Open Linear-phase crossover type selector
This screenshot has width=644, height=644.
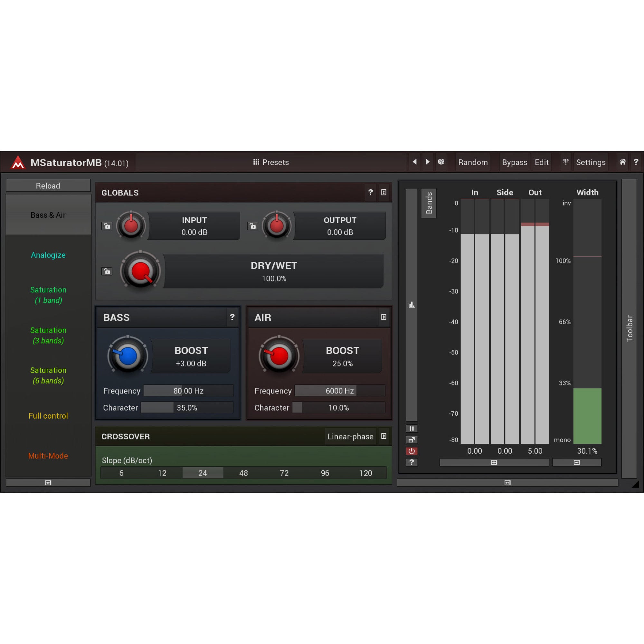[x=350, y=436]
